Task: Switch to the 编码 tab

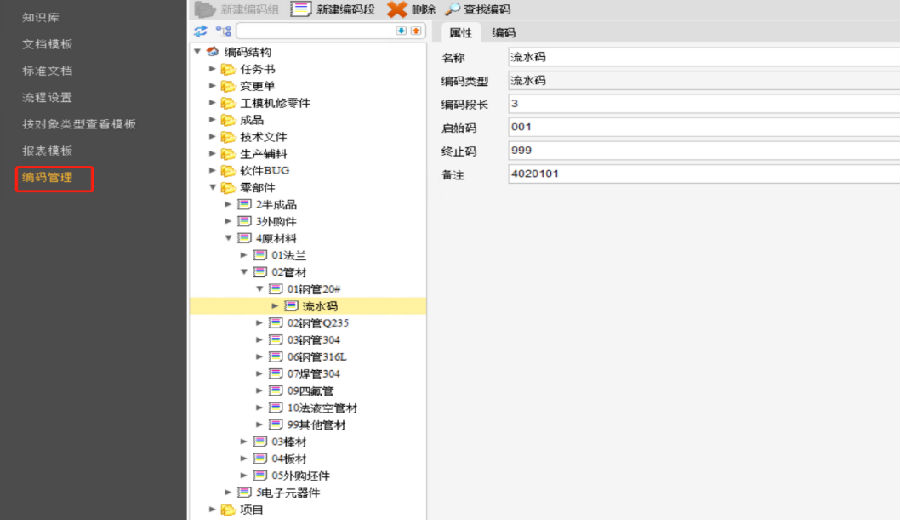Action: [504, 33]
